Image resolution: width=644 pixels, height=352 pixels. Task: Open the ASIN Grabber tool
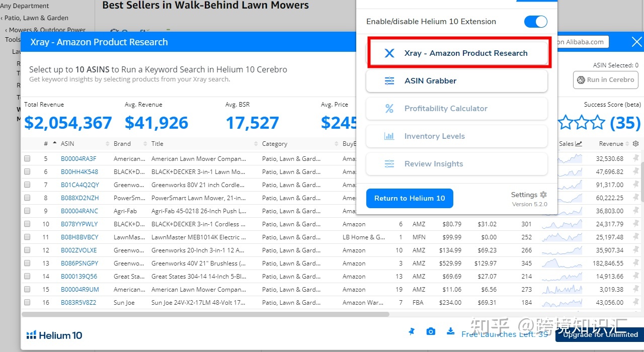[x=457, y=81]
